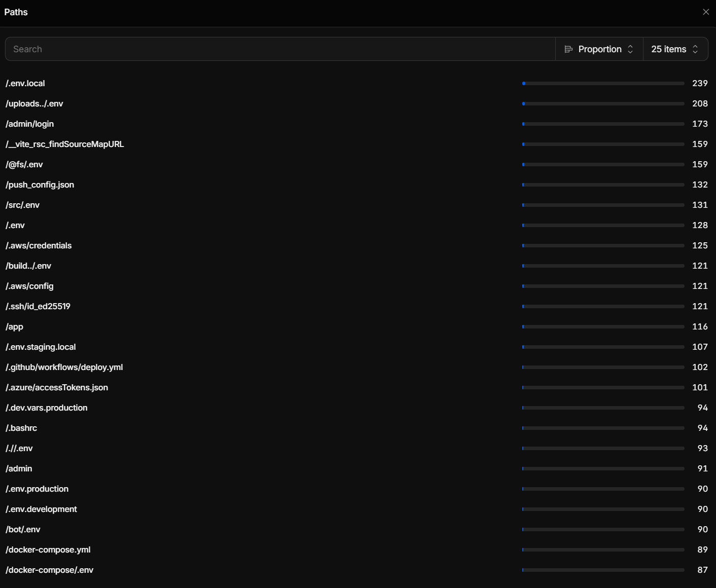Select /.dev.vars.production path
716x588 pixels.
pyautogui.click(x=47, y=408)
